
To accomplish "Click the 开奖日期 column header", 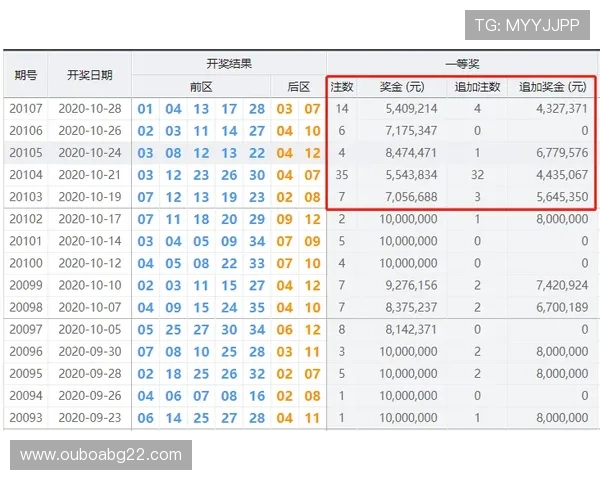I will pos(90,75).
